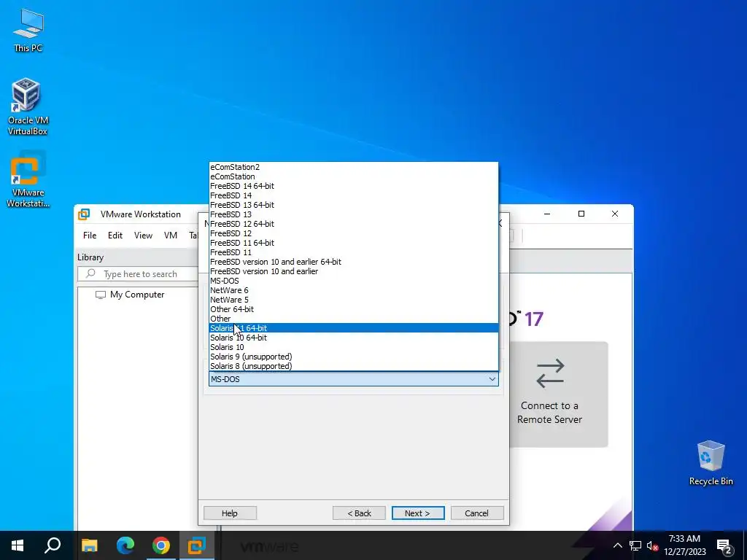Choose FreeBSD 12 option
The height and width of the screenshot is (560, 747).
point(354,233)
